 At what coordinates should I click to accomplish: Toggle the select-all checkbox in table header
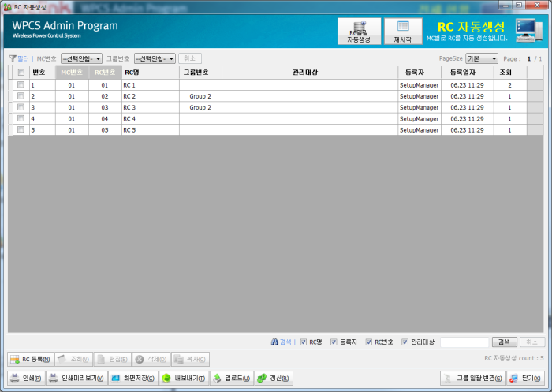pyautogui.click(x=21, y=73)
